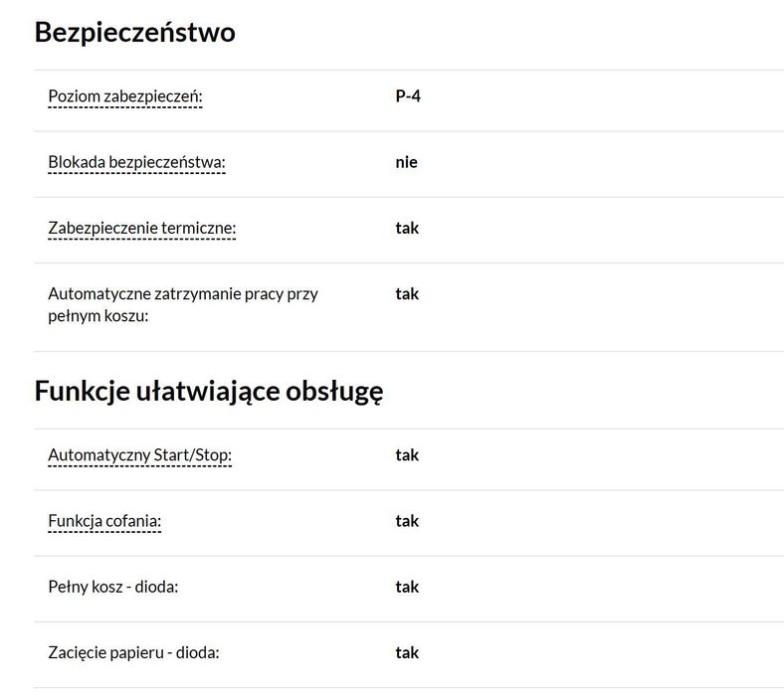Click the 'pełnym koszu:' second label line
Viewport: 784px width, 696px height.
98,316
